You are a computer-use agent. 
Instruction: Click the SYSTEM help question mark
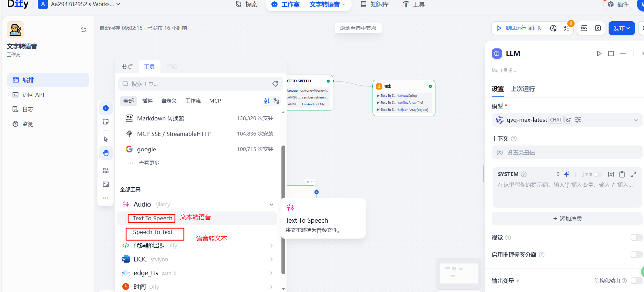tap(524, 174)
